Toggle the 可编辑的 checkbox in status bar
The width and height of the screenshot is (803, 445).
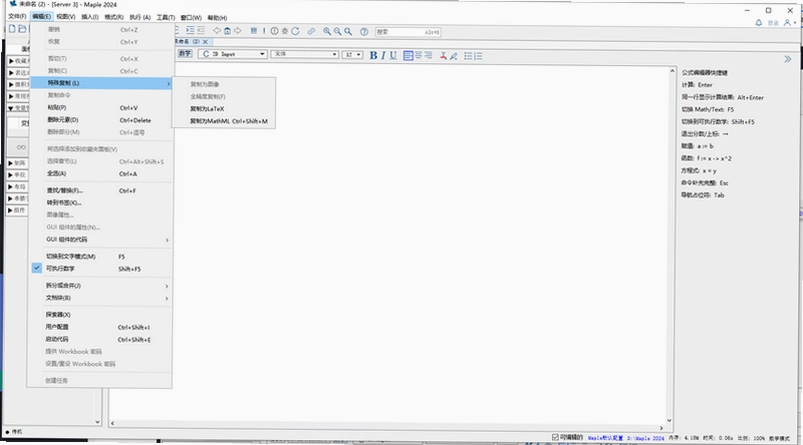(555, 437)
